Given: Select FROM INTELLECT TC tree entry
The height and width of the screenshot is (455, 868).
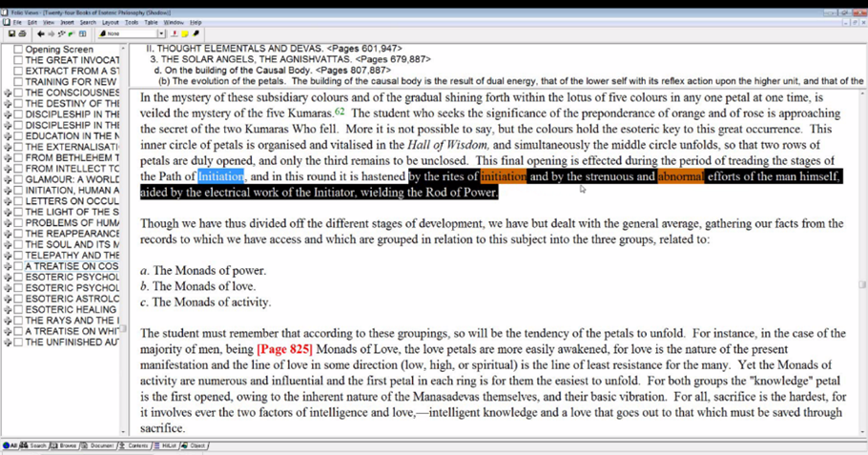Looking at the screenshot, I should pos(72,168).
